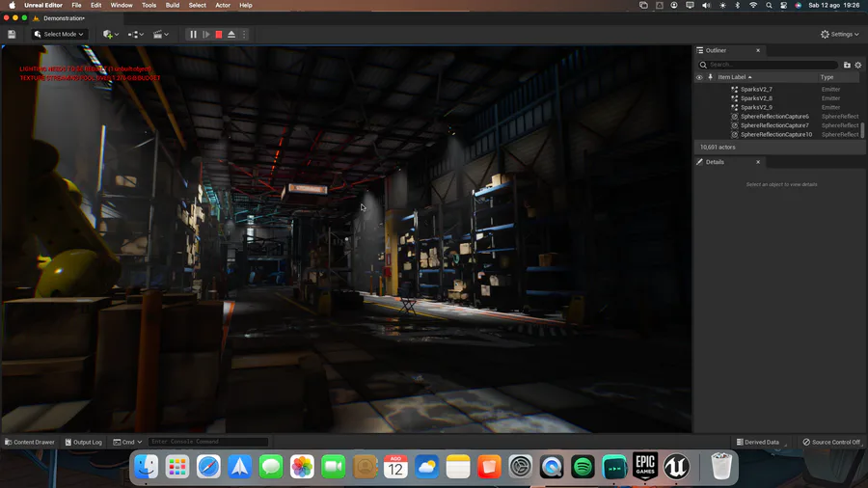Image resolution: width=868 pixels, height=488 pixels.
Task: Toggle visibility column eye header
Action: [x=699, y=77]
